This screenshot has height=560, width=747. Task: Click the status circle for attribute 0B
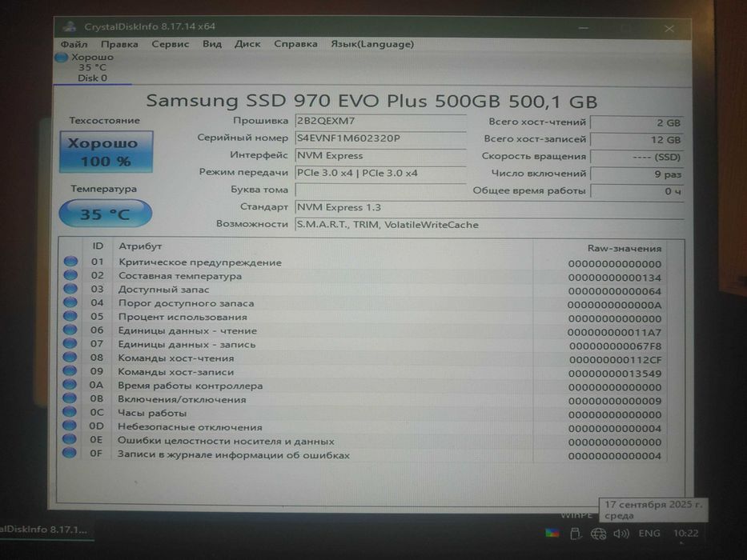click(70, 398)
